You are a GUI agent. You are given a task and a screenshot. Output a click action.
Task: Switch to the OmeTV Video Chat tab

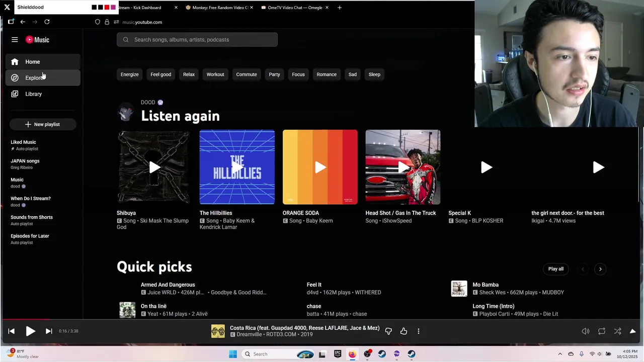point(295,8)
